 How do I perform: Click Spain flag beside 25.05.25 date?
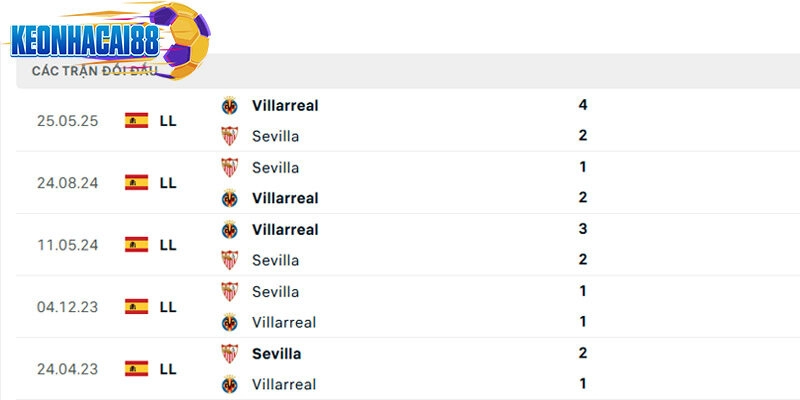click(x=137, y=120)
